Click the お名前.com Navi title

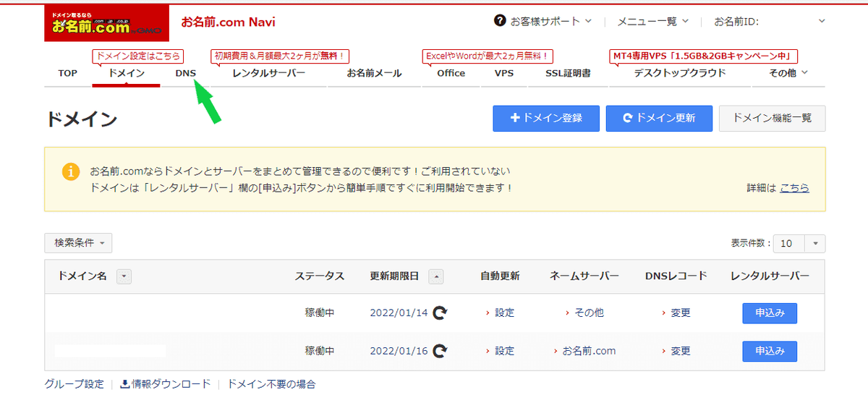[x=228, y=22]
